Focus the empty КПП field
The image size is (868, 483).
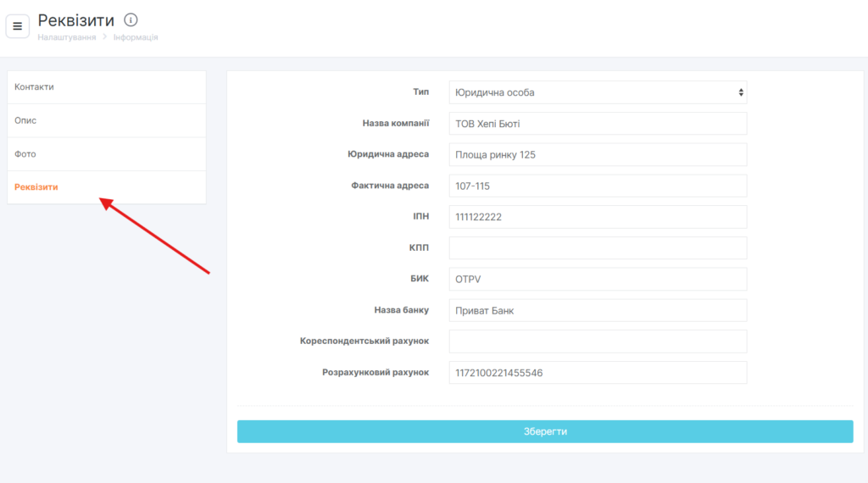click(598, 248)
